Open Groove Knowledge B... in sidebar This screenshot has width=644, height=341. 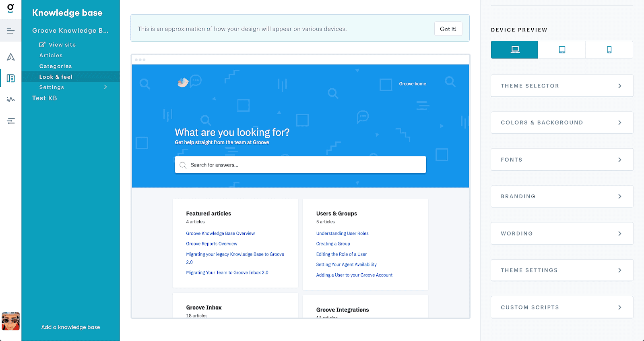70,31
